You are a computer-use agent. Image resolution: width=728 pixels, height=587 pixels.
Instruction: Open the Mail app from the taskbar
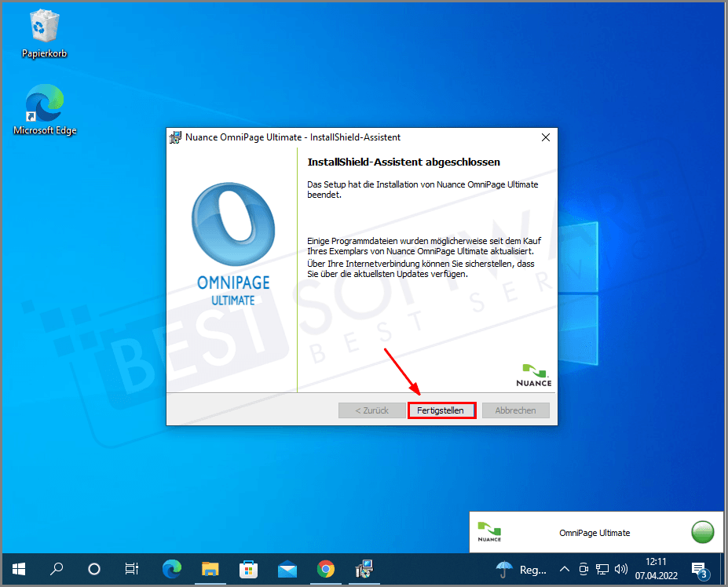point(287,569)
